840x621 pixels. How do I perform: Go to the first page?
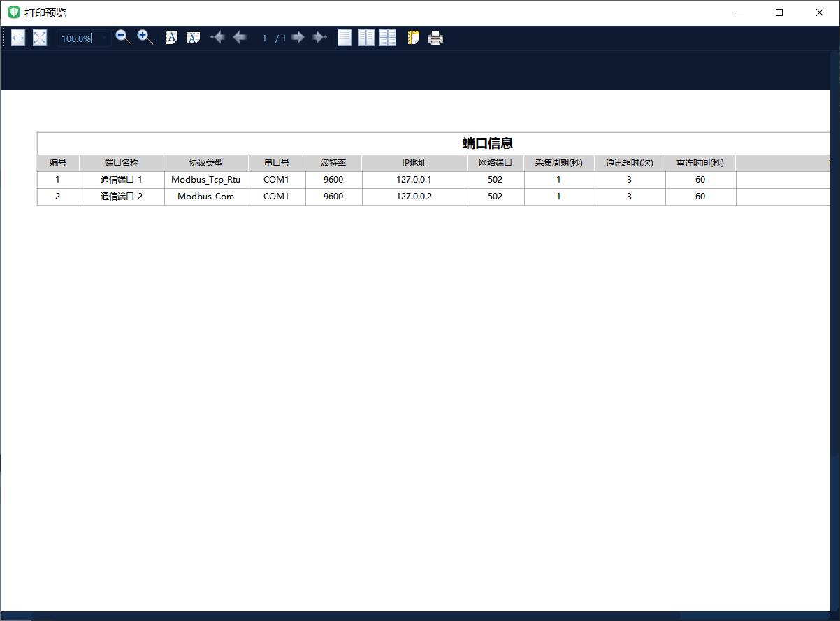click(x=217, y=38)
